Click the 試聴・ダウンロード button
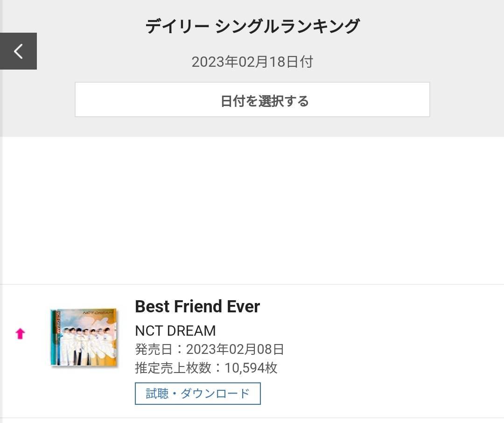 [x=198, y=394]
